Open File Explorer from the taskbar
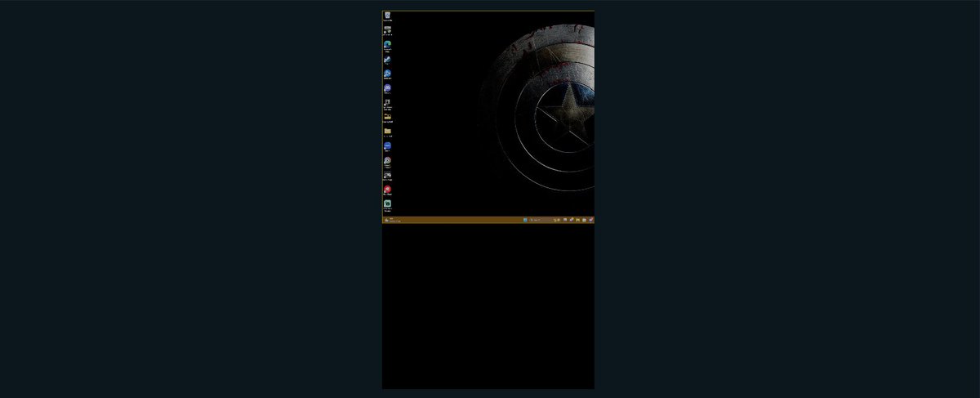The image size is (980, 398). pyautogui.click(x=577, y=220)
